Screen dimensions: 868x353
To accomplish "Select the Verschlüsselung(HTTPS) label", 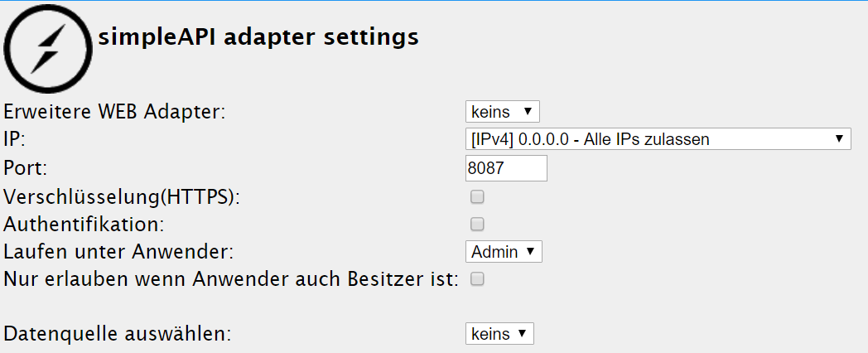I will (x=122, y=197).
